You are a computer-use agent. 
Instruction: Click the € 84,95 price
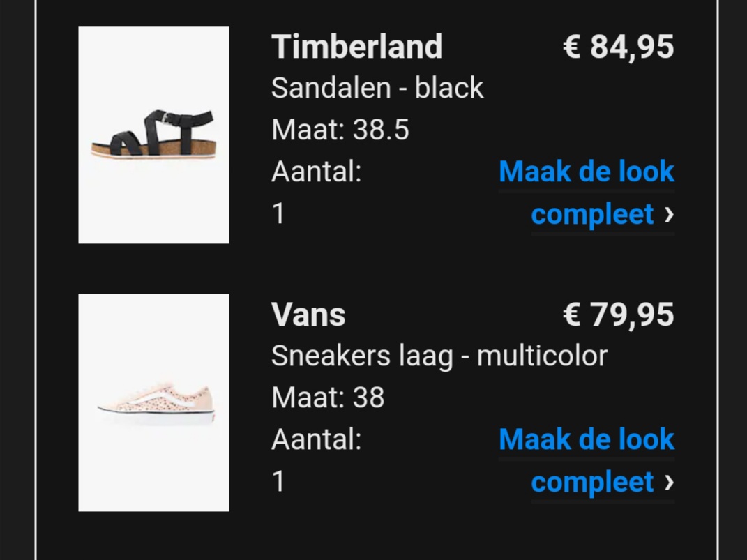click(x=619, y=47)
